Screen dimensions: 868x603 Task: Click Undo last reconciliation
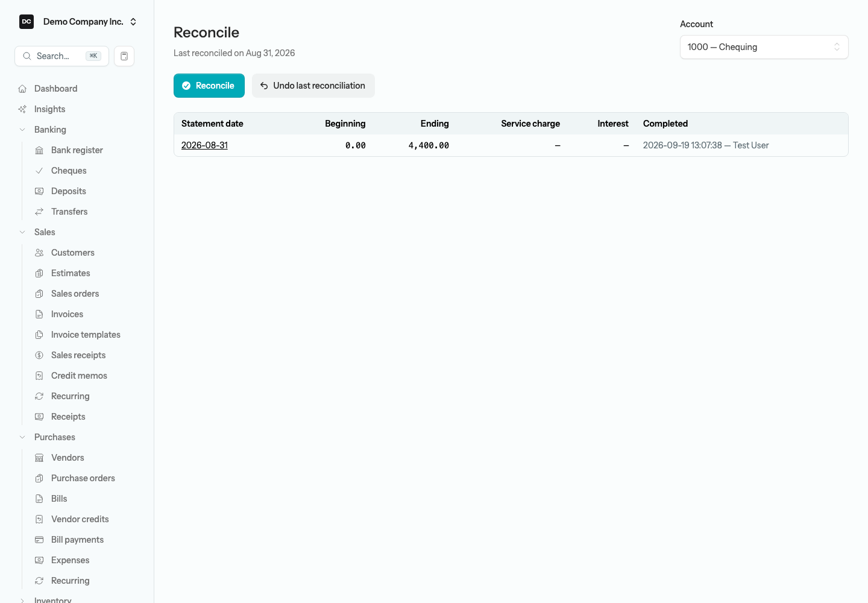313,86
